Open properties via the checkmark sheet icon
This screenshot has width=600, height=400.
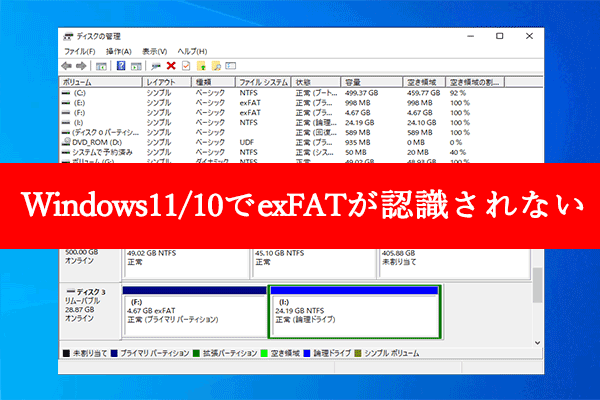point(186,66)
